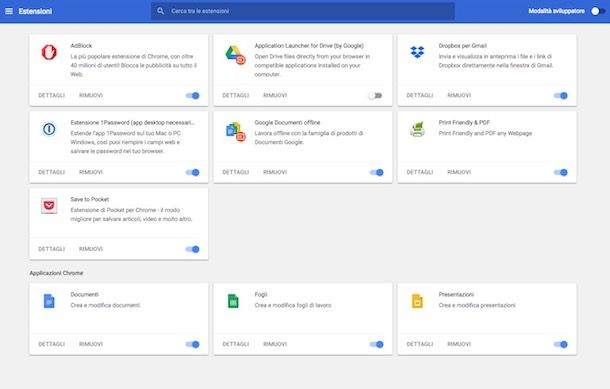Click Rimuovi for Fogli app
This screenshot has height=389, width=610.
tap(275, 344)
